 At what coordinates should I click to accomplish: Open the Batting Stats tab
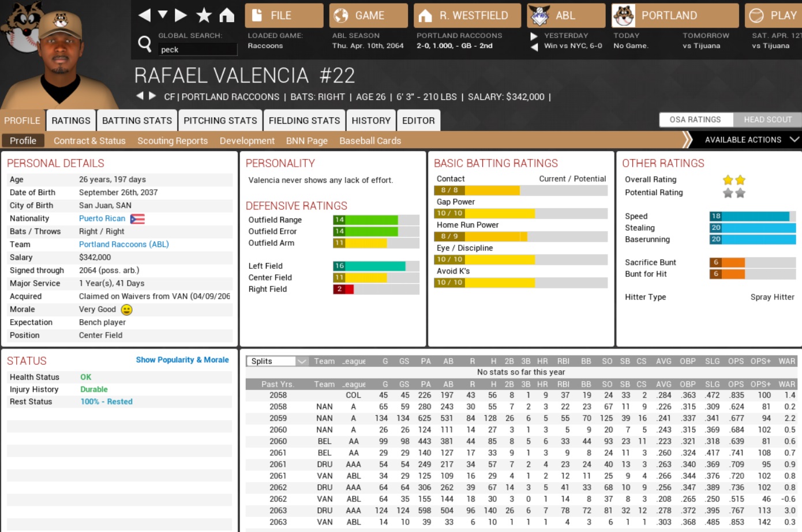tap(137, 121)
